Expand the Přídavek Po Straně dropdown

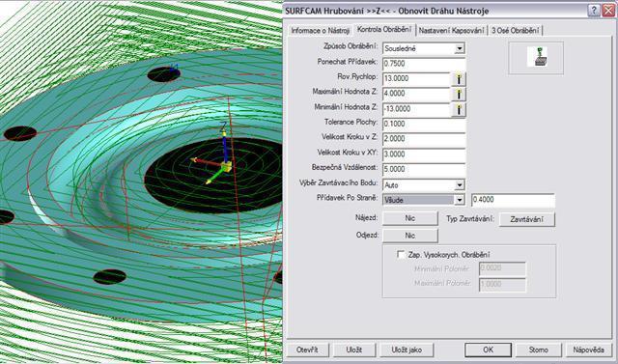point(460,200)
